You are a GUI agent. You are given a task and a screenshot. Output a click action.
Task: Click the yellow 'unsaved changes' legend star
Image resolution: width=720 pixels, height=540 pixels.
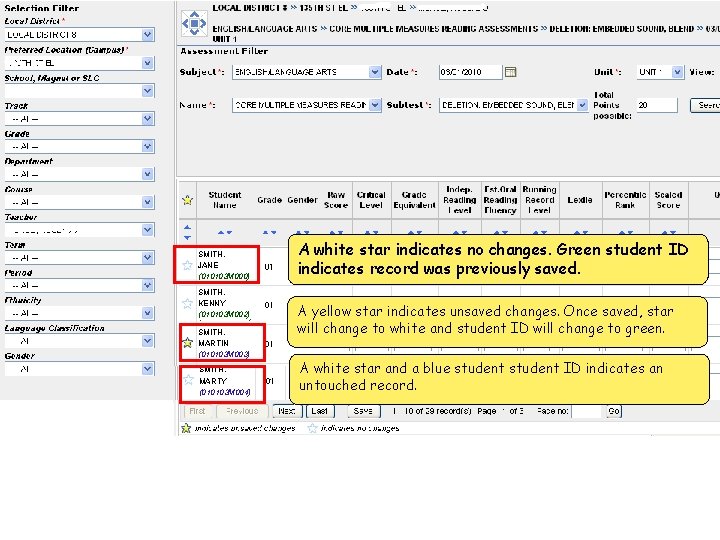click(x=186, y=428)
